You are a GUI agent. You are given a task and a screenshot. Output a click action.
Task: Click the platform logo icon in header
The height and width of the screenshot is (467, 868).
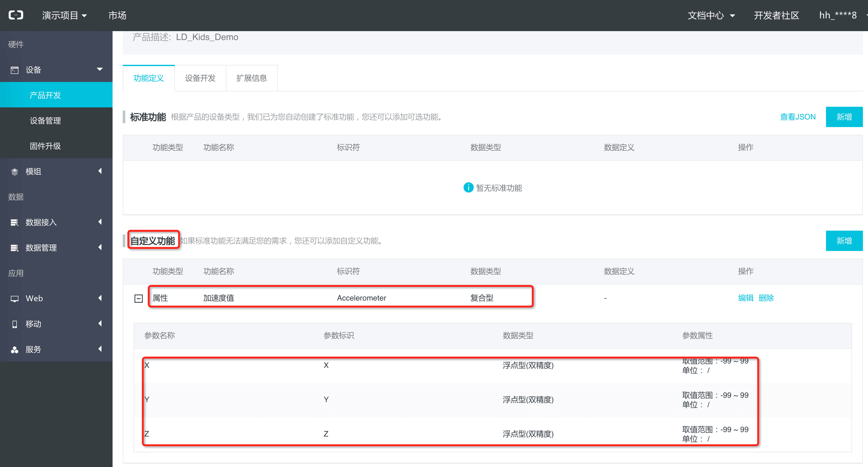(16, 15)
